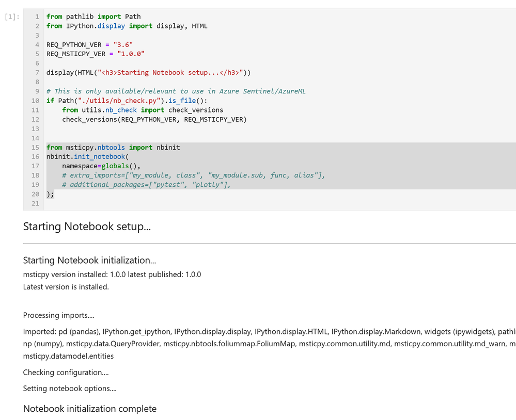Click line number 15 in the gutter
The width and height of the screenshot is (516, 420).
(35, 147)
